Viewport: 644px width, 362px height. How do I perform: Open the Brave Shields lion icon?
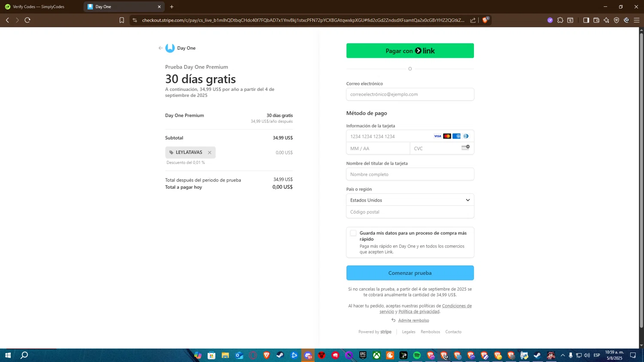486,20
